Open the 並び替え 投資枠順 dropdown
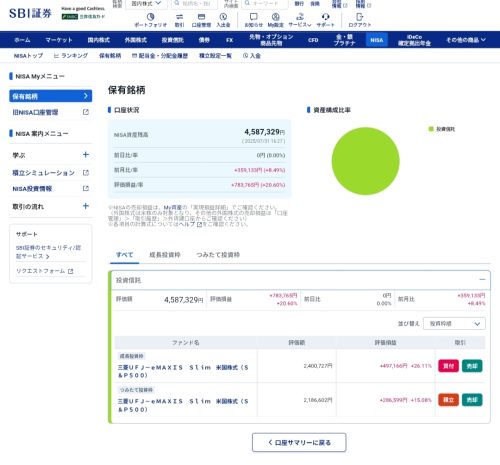 click(454, 323)
